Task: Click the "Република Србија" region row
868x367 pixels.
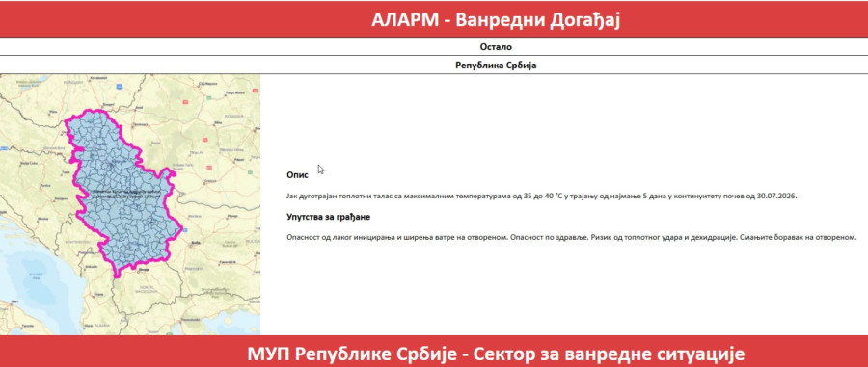Action: click(434, 66)
